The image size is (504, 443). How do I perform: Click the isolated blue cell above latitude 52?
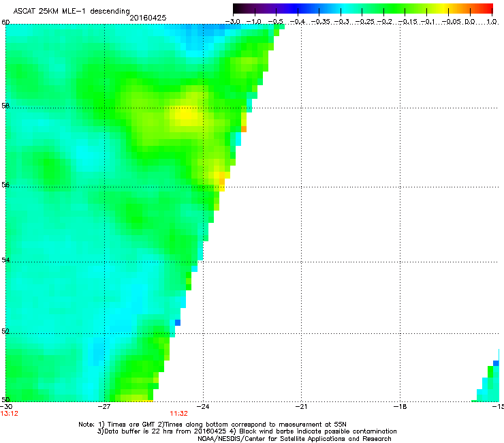(178, 322)
